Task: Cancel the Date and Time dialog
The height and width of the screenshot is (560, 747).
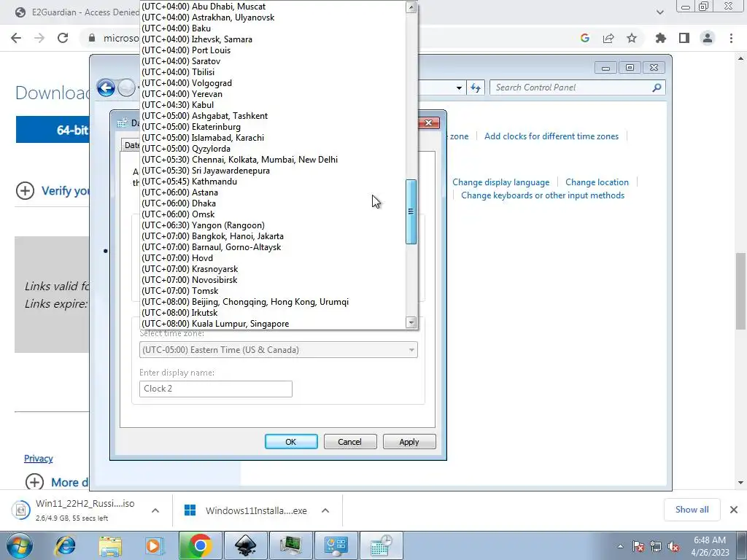Action: (350, 442)
